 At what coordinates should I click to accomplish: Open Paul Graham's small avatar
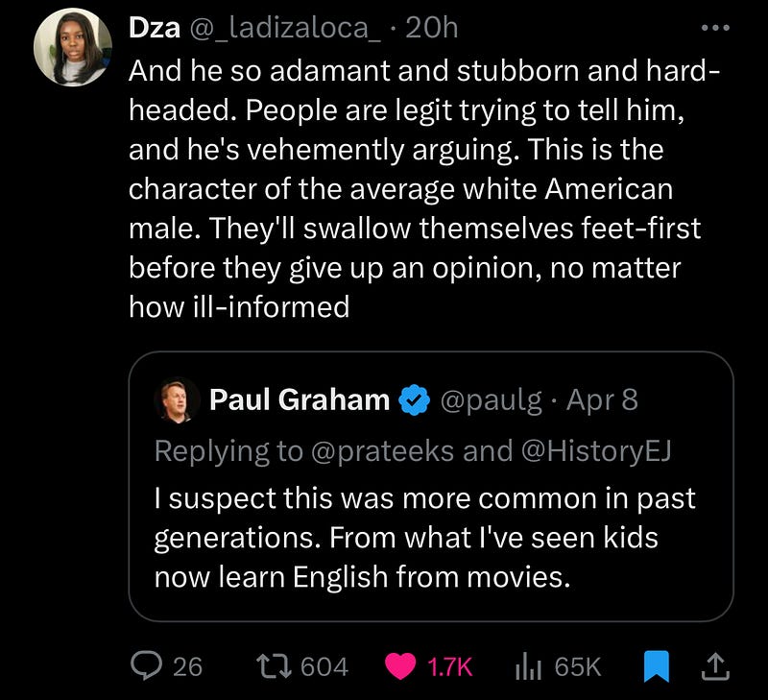[178, 400]
